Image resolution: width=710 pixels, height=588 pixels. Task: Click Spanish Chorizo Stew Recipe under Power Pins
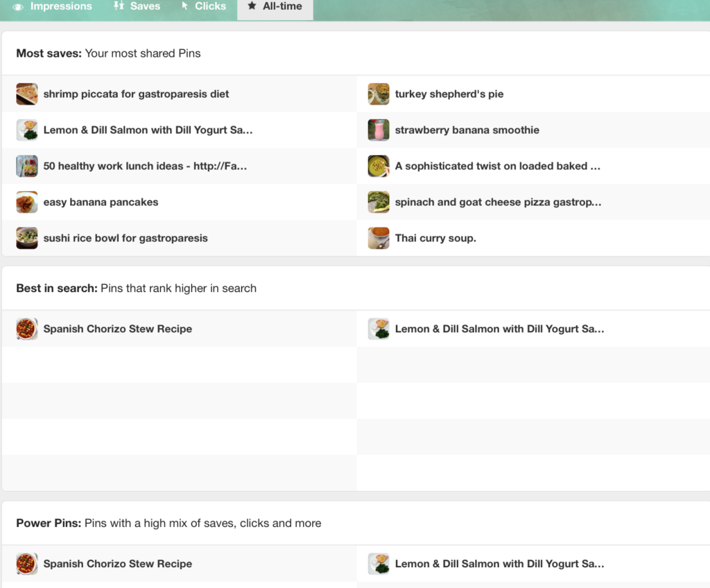click(x=117, y=564)
